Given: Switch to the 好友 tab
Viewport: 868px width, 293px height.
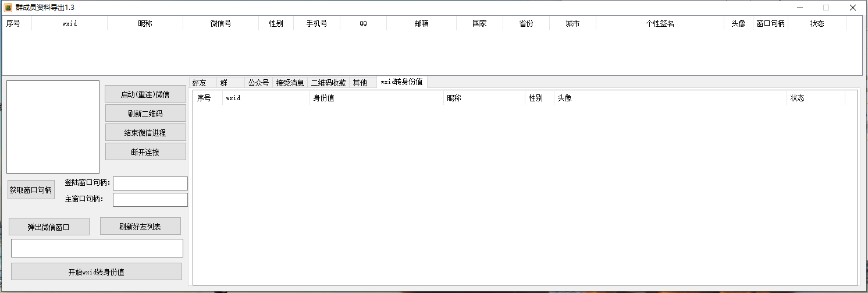Looking at the screenshot, I should click(x=202, y=83).
